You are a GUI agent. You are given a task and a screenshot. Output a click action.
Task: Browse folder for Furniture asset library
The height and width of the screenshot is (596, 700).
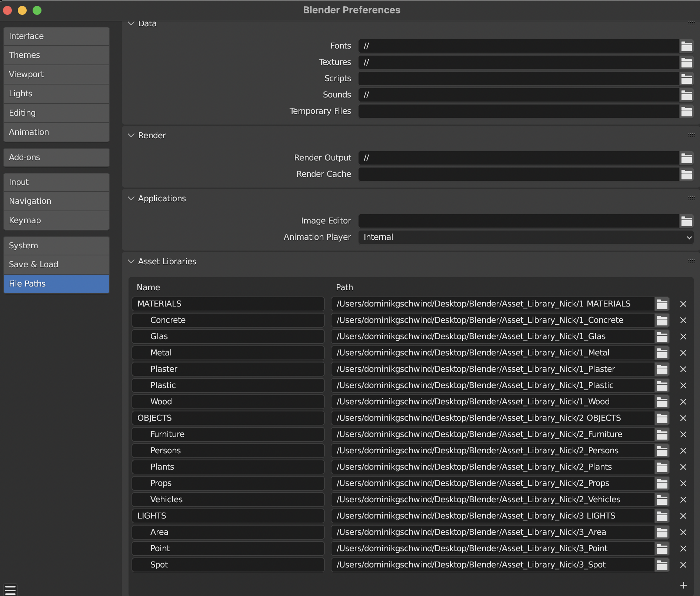pyautogui.click(x=662, y=434)
